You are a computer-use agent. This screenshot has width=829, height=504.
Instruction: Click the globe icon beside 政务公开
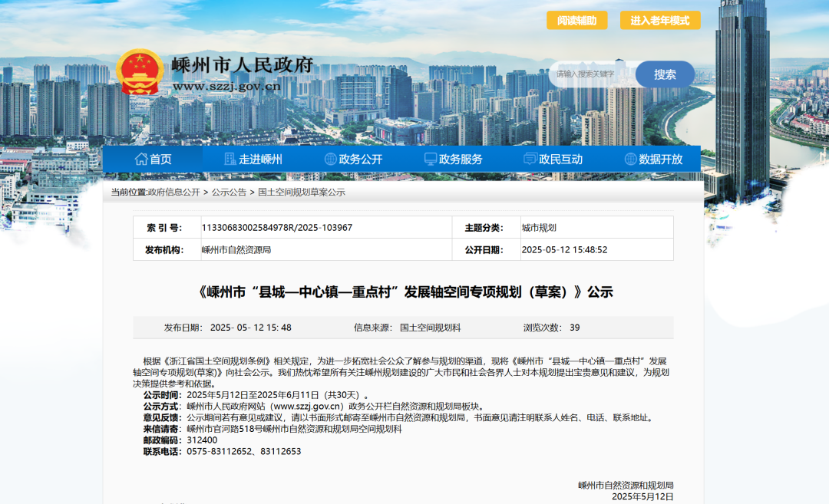pyautogui.click(x=330, y=159)
